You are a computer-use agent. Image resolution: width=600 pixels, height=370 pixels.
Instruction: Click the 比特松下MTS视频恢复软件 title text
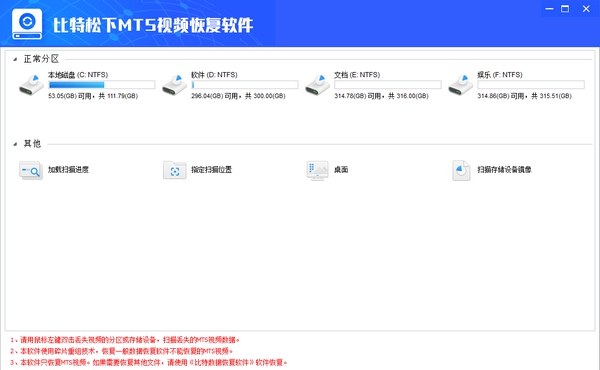(153, 25)
